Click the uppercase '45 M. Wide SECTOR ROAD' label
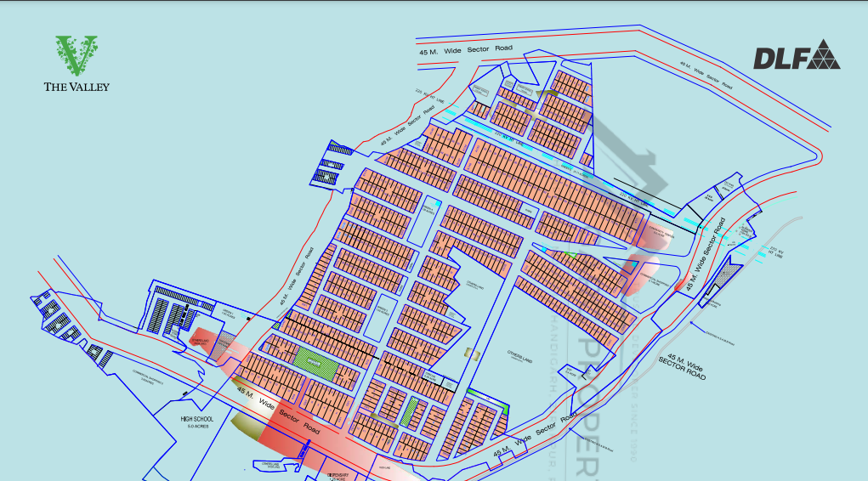 [684, 367]
